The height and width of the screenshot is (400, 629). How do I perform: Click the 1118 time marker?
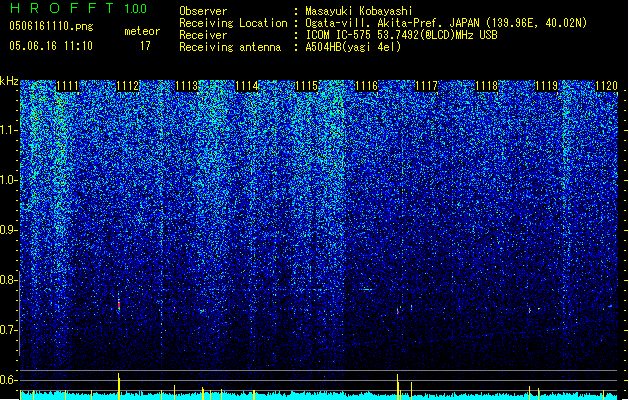487,86
